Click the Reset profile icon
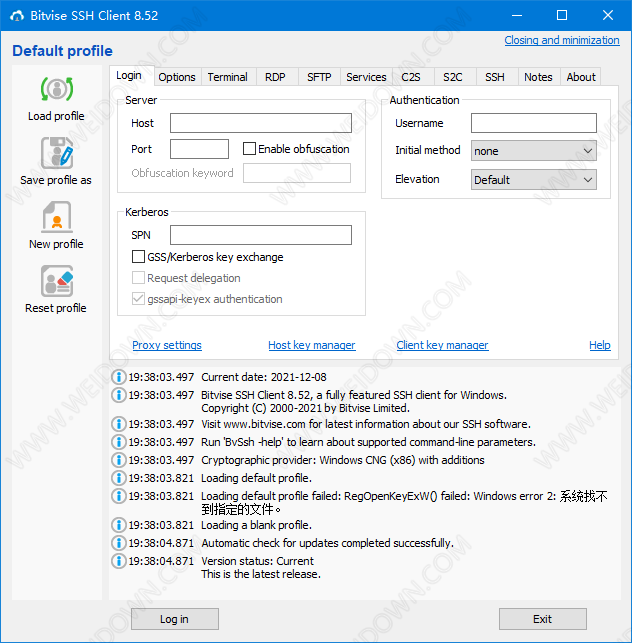Screen dimensions: 632x643 pos(57,281)
